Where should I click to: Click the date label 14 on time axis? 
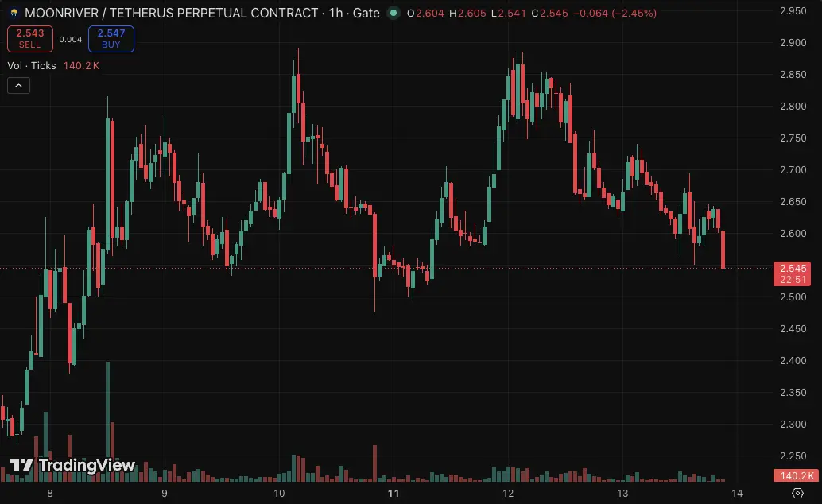tap(737, 493)
